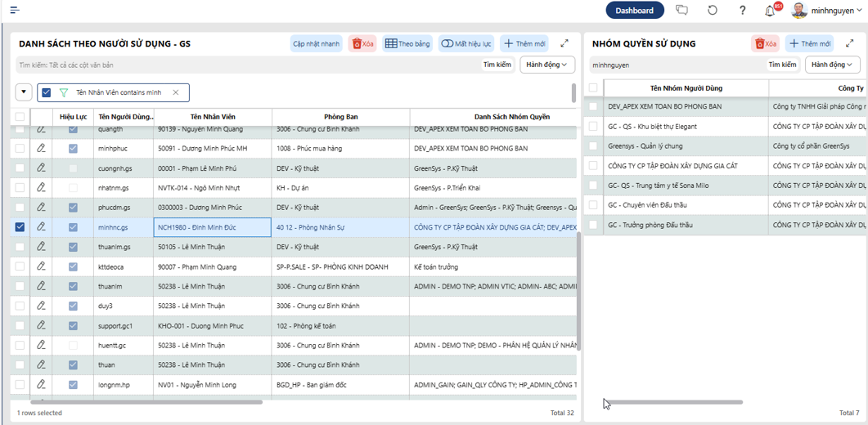Tick the checkbox for DEV_APEX XEM TOAN BO PHONG BAN group
The width and height of the screenshot is (868, 425).
593,106
